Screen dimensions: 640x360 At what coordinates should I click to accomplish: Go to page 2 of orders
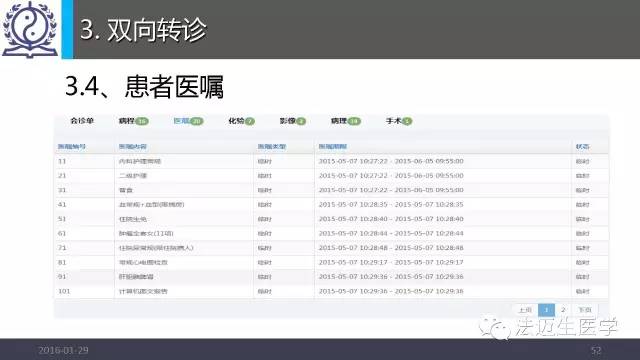563,310
